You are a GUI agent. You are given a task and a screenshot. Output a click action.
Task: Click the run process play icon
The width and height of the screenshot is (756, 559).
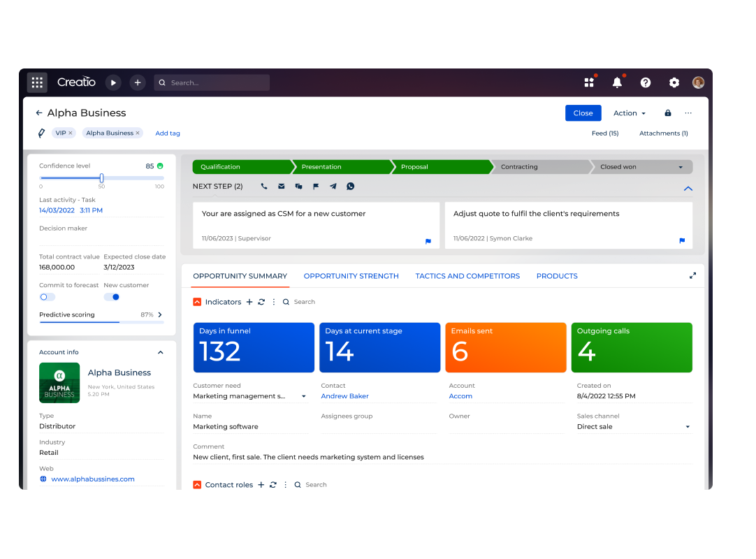pyautogui.click(x=113, y=82)
